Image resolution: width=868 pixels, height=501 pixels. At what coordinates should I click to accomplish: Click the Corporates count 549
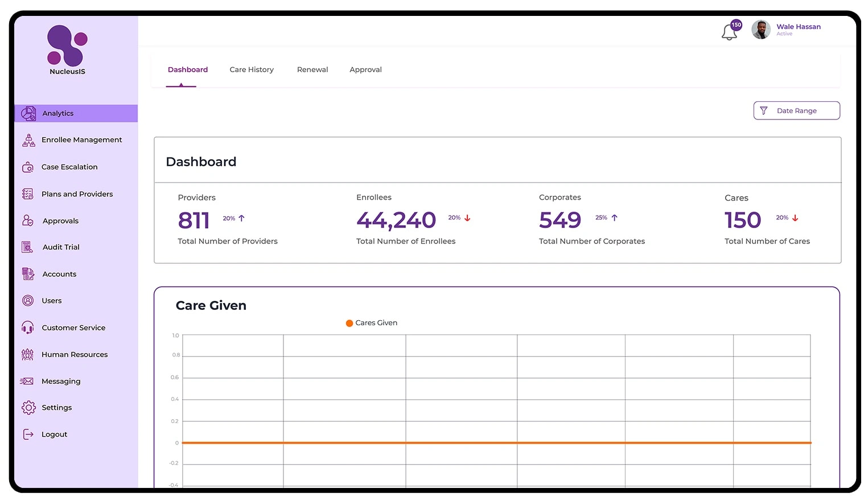click(560, 220)
